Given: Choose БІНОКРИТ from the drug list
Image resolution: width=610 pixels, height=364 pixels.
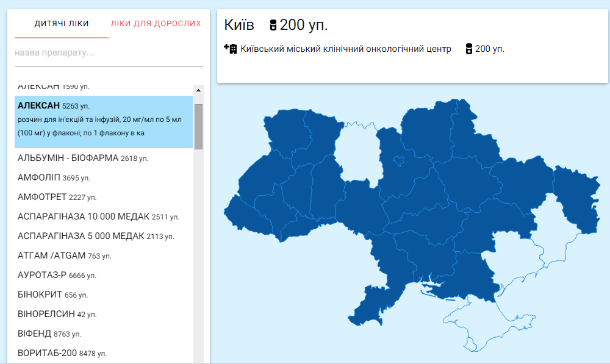Looking at the screenshot, I should (104, 294).
